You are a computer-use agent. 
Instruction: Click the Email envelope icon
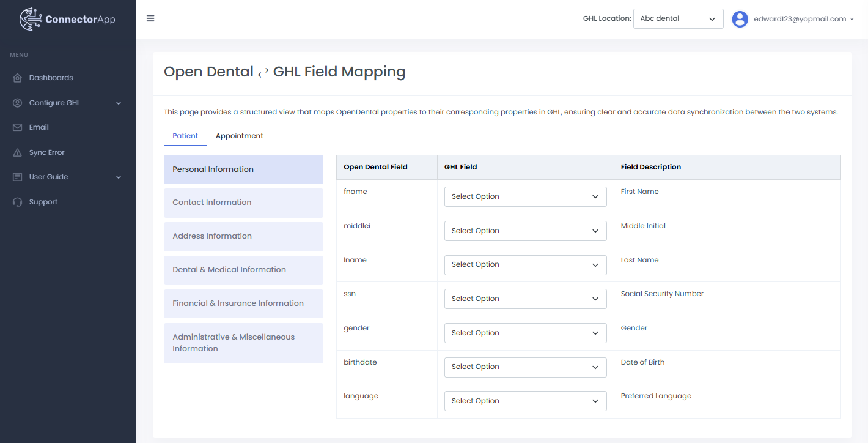point(17,127)
